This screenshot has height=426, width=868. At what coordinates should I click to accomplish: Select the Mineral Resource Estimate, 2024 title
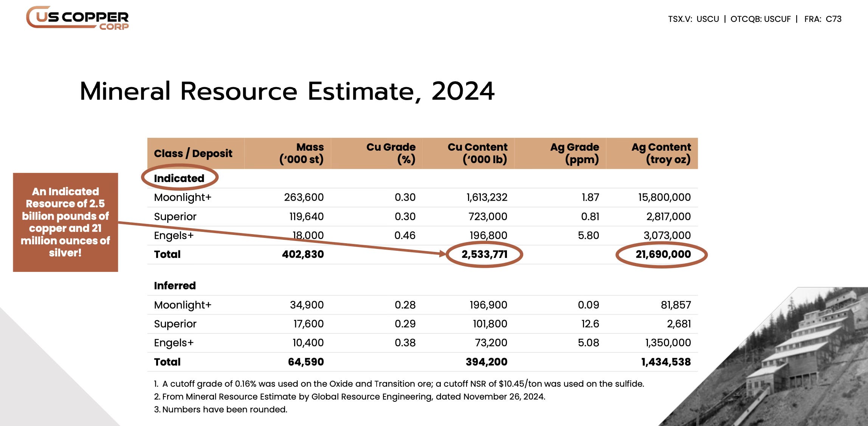pyautogui.click(x=287, y=91)
